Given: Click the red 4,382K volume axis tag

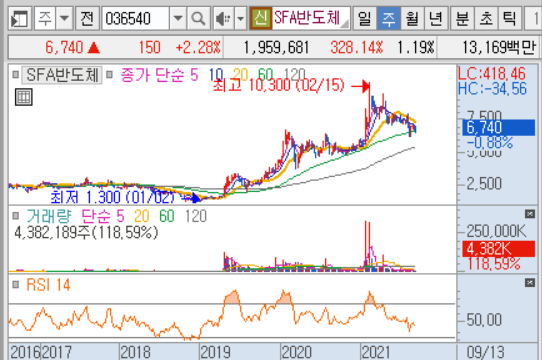Looking at the screenshot, I should coord(498,249).
